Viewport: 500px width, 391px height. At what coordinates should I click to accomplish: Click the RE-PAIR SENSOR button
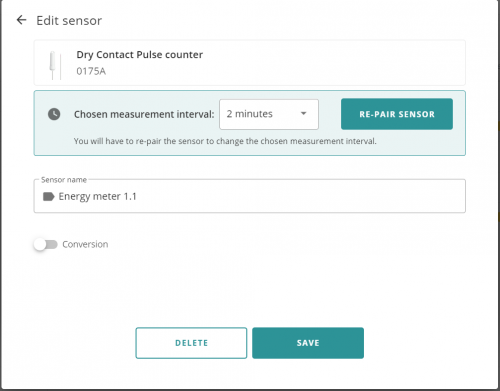pyautogui.click(x=397, y=114)
